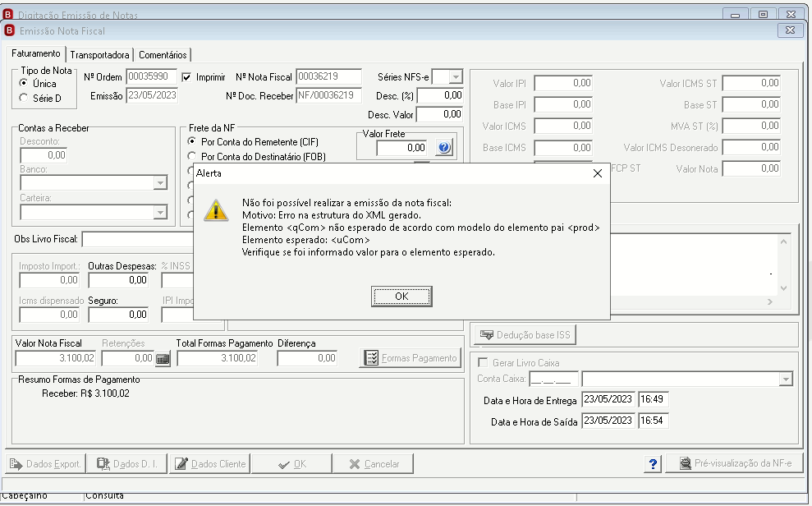Click the Desc. (%) field
The image size is (812, 506).
(440, 95)
